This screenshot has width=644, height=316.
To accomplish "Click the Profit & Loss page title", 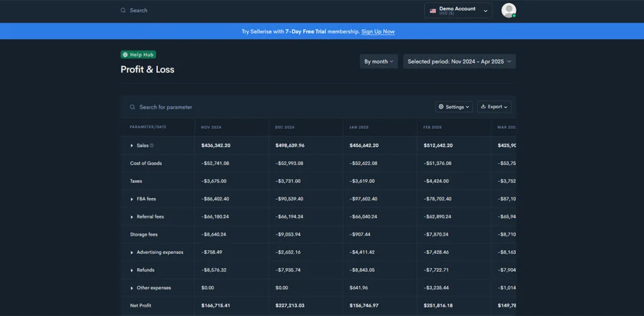I will point(147,70).
